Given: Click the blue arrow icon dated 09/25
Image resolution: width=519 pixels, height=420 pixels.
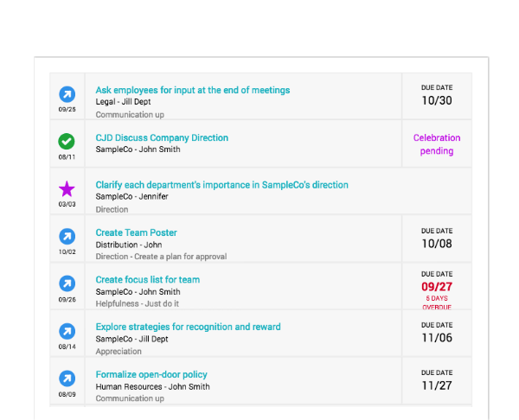Looking at the screenshot, I should [x=67, y=94].
